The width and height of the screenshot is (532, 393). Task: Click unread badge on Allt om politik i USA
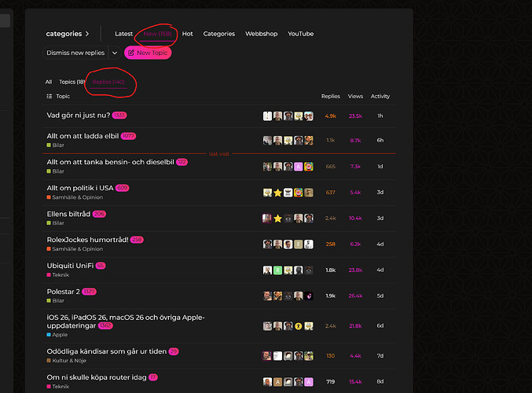pos(122,188)
